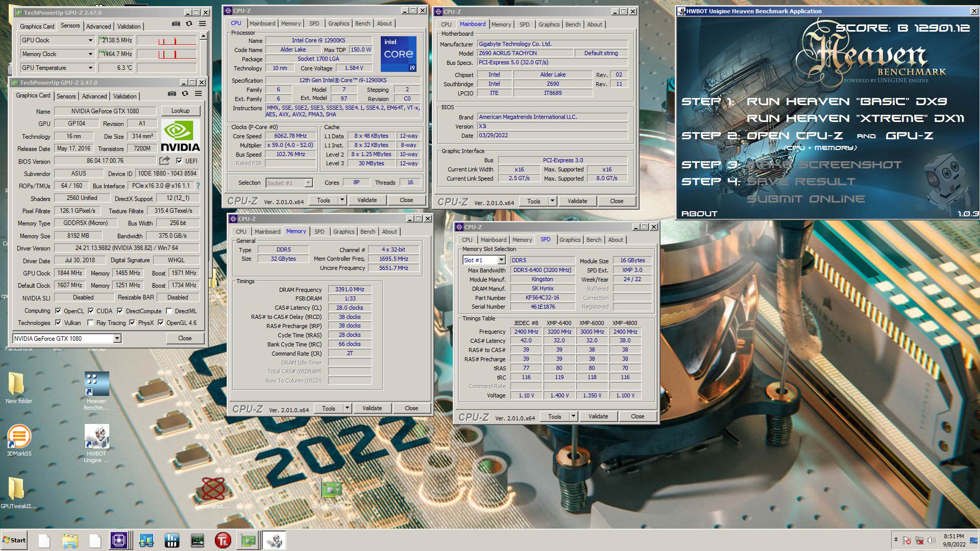Click the HWBOT robot icon in the taskbar
Image resolution: width=980 pixels, height=551 pixels.
tap(274, 540)
